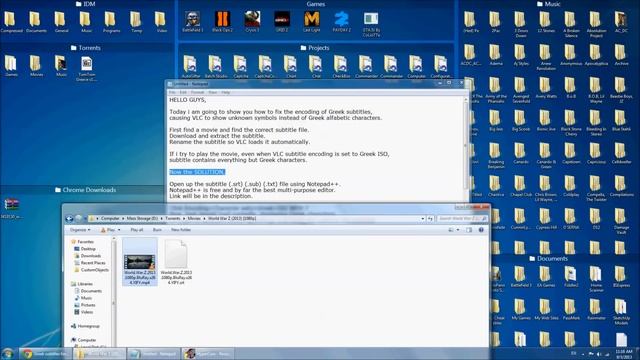Open the Last Light game shortcut
This screenshot has width=640, height=360.
pyautogui.click(x=311, y=22)
